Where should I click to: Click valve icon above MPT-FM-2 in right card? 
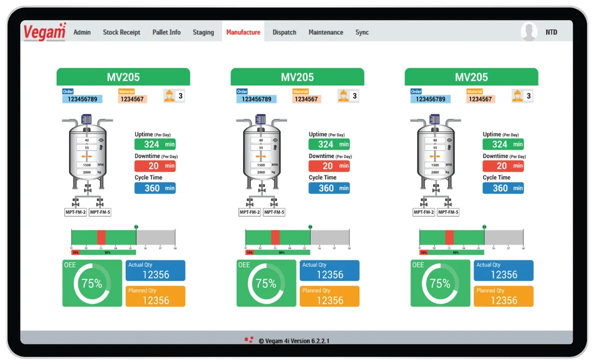click(424, 203)
